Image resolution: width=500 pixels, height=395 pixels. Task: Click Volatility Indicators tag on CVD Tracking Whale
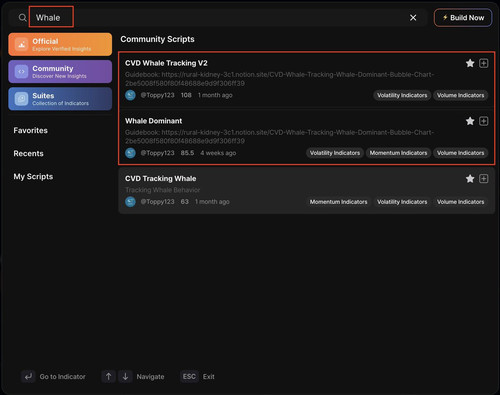tap(402, 202)
